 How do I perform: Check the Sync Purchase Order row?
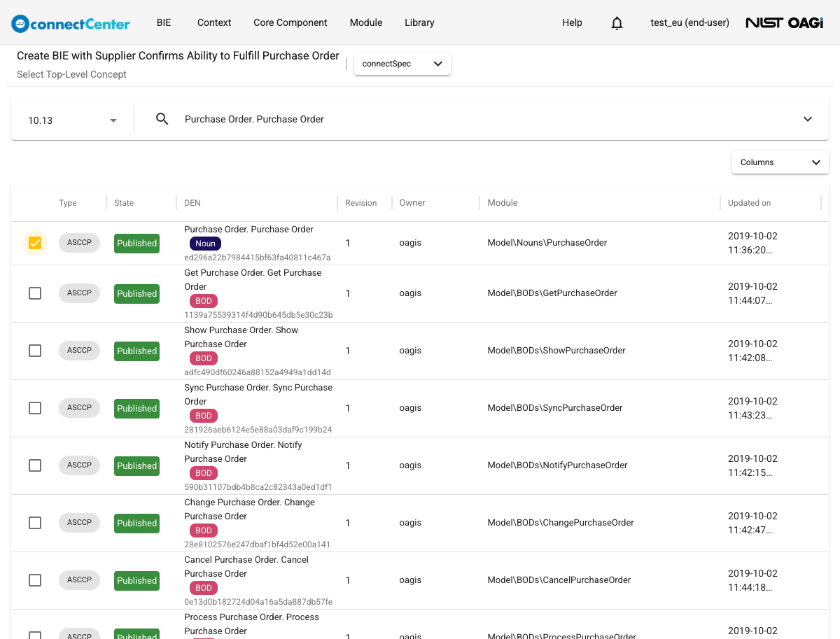[x=35, y=408]
